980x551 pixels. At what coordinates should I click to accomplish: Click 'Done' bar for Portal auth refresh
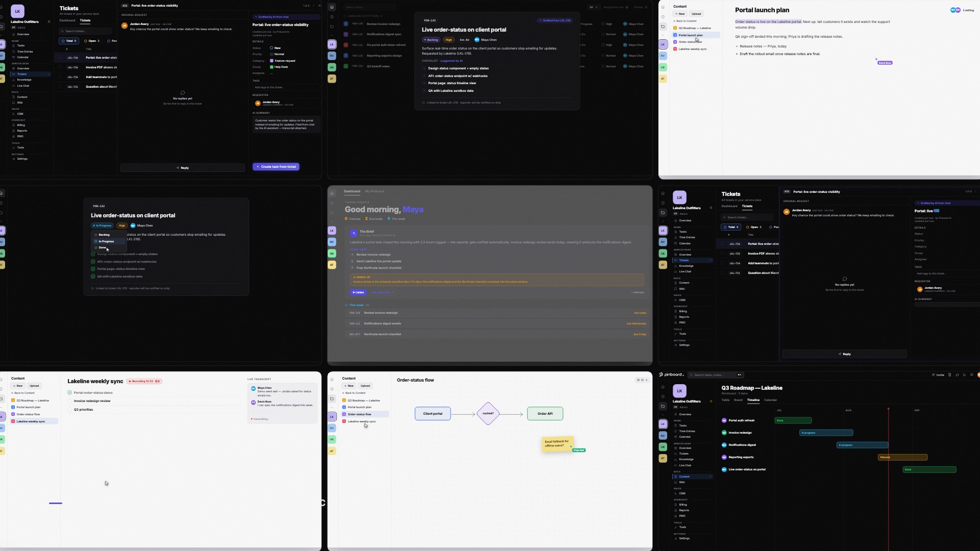point(793,420)
